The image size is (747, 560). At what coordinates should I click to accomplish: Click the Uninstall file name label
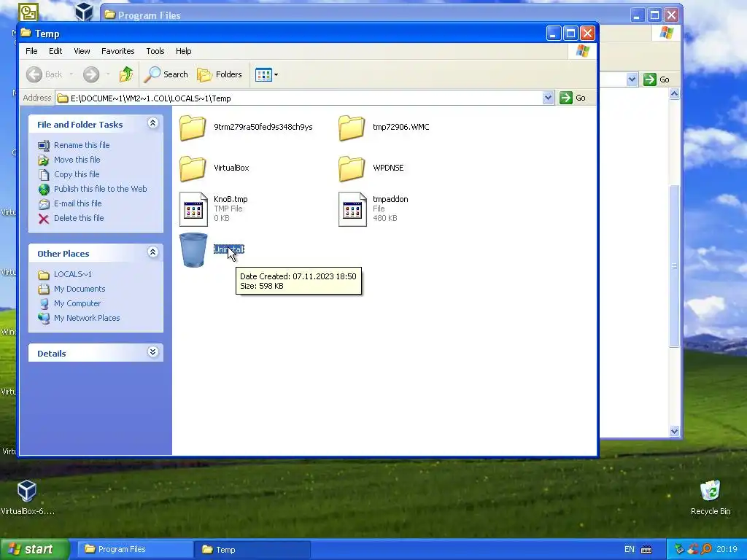228,249
